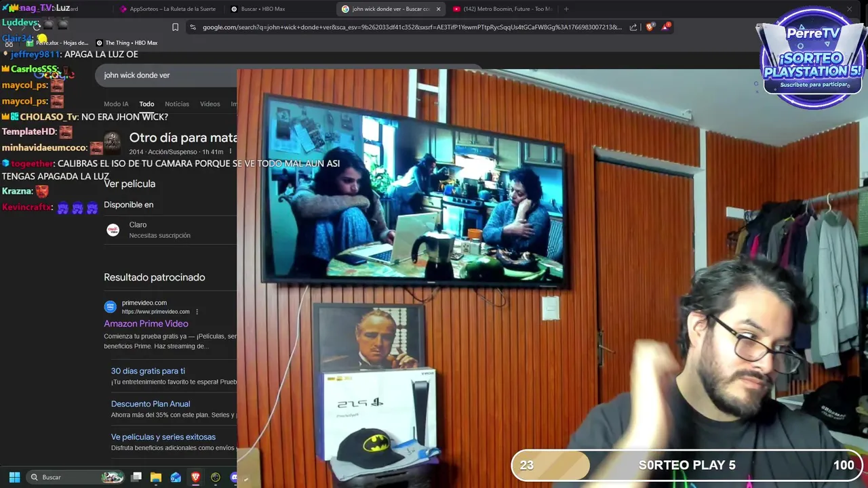
Task: Open the three-dot menu beside primevideo.com URL
Action: pos(197,312)
